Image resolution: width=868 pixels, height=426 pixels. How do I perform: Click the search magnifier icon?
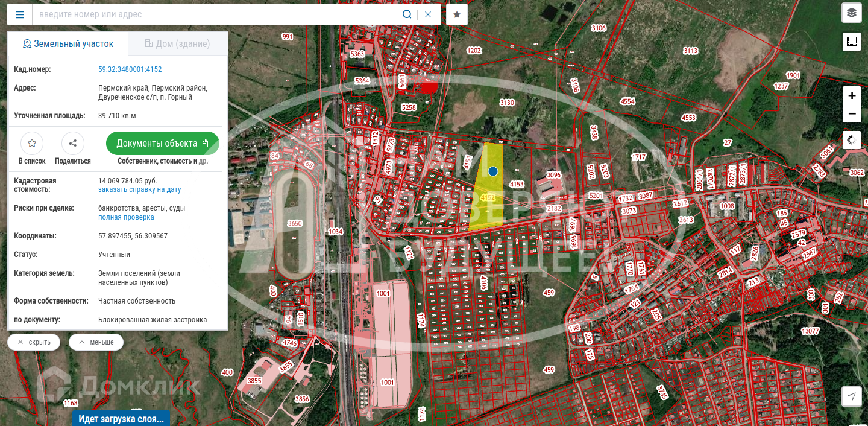(x=407, y=14)
